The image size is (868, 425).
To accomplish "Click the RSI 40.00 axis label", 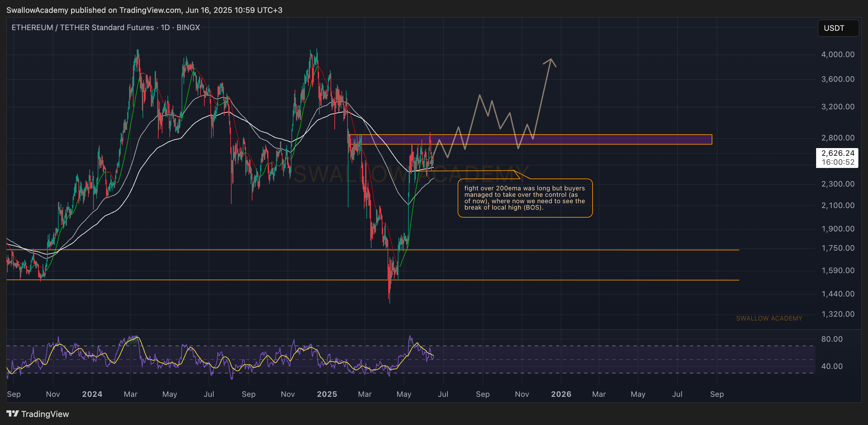I will point(831,366).
